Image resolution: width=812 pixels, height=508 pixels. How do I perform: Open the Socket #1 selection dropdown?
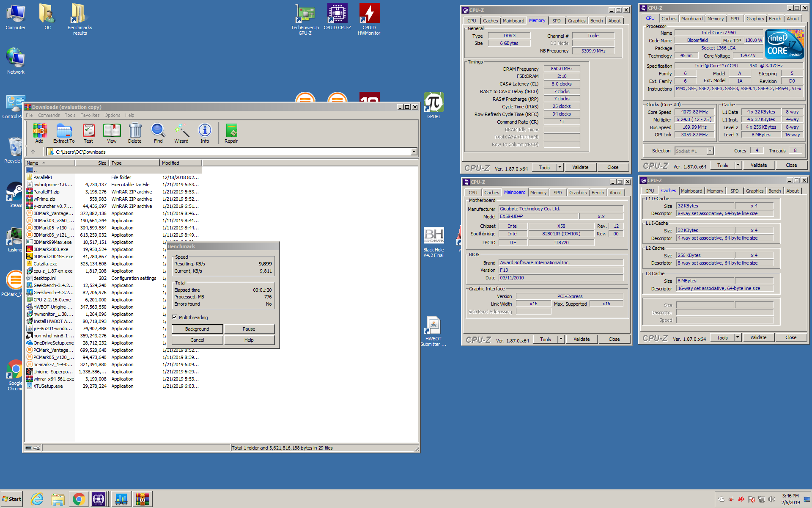(x=710, y=151)
